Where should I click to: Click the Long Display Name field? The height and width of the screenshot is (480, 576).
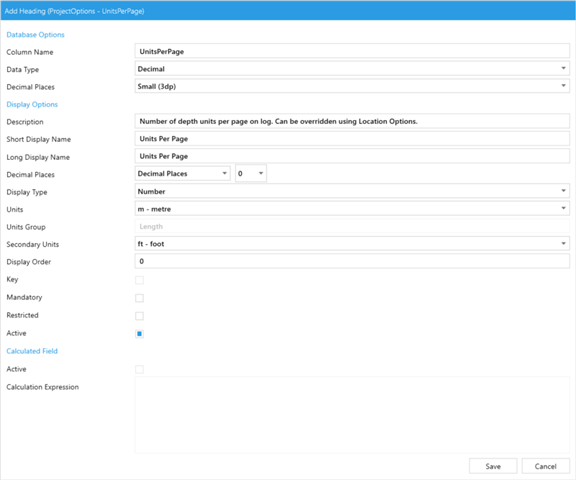click(352, 156)
